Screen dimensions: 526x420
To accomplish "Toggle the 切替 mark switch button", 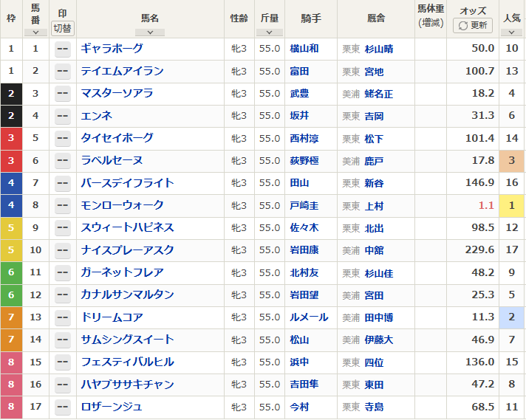I will pos(62,28).
